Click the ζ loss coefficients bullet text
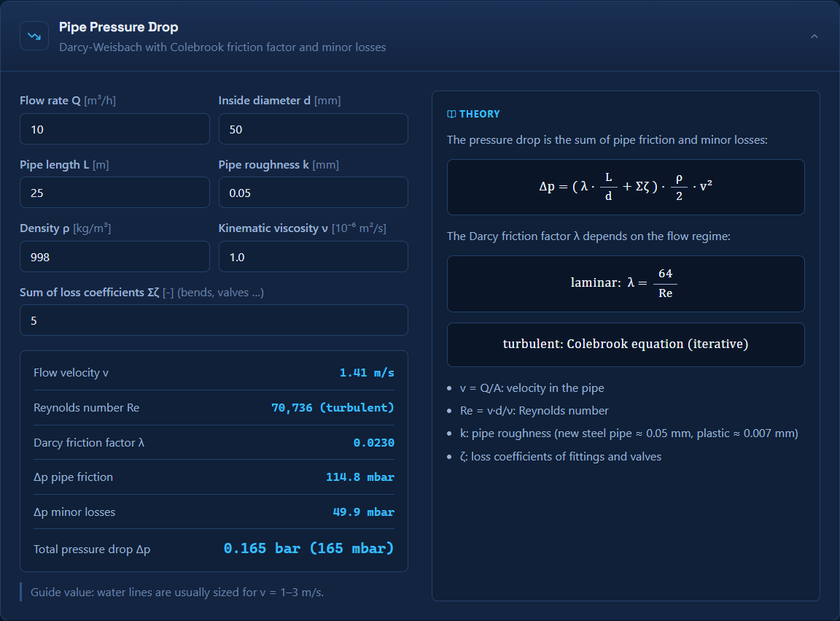This screenshot has width=840, height=621. point(560,456)
